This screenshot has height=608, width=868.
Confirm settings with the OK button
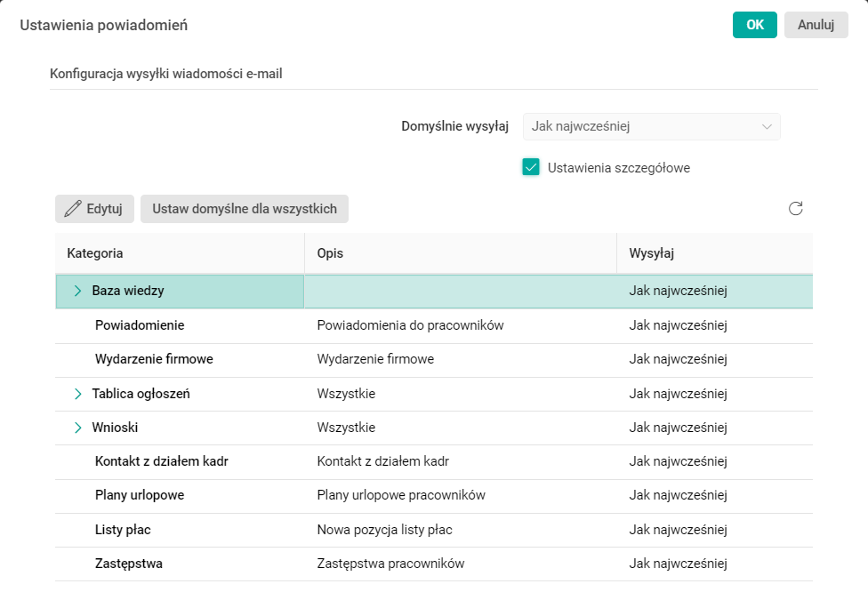click(754, 25)
